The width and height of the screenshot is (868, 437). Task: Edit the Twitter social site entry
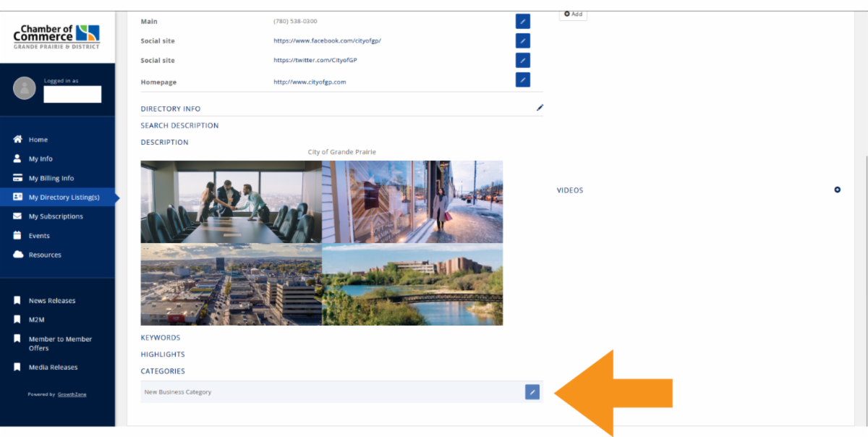522,60
